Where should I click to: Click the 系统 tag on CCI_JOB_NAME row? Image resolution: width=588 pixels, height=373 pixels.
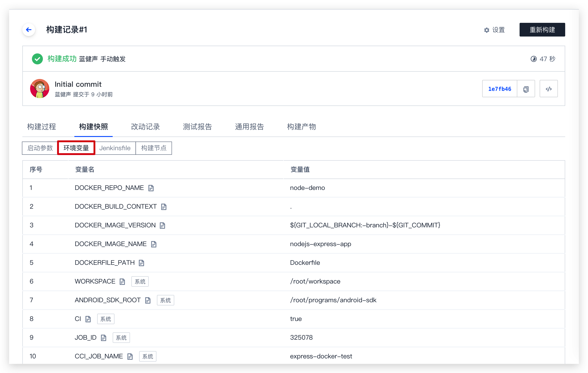[148, 356]
